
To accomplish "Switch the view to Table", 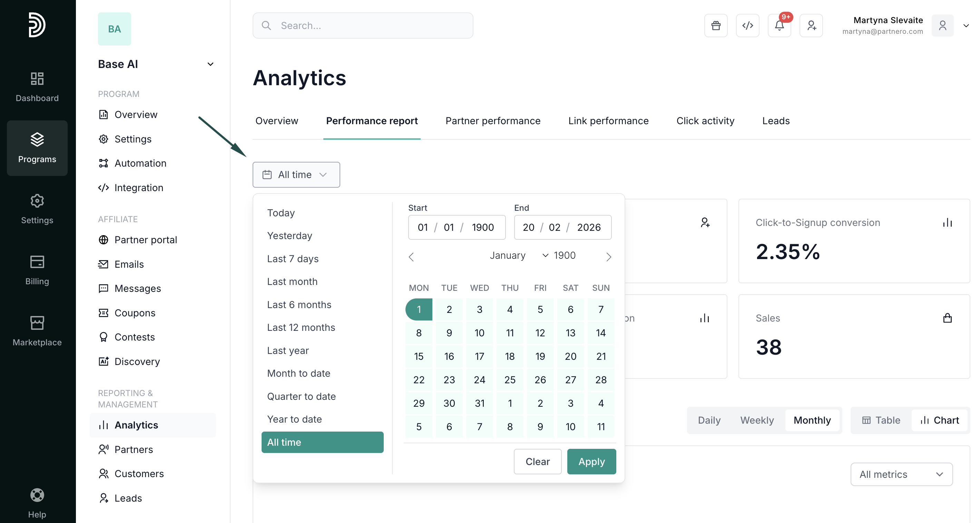I will click(x=881, y=420).
